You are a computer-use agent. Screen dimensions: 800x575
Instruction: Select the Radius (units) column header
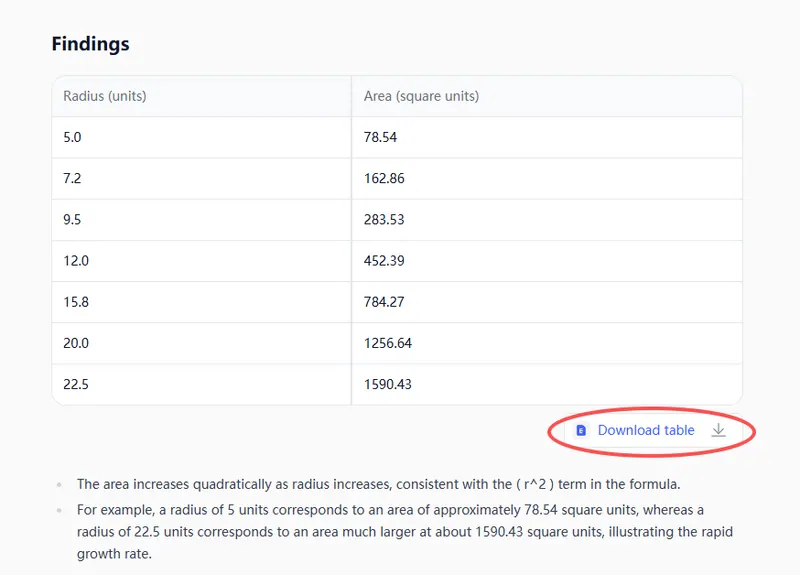point(105,96)
